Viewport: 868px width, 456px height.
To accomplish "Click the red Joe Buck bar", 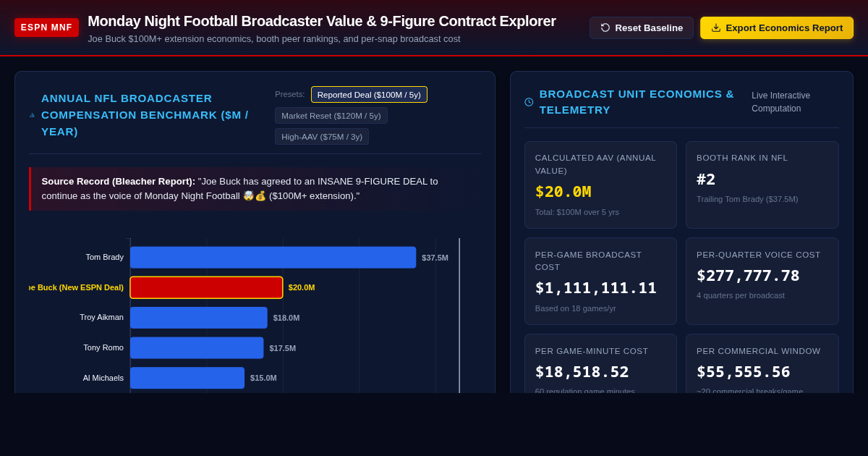I will click(x=206, y=287).
